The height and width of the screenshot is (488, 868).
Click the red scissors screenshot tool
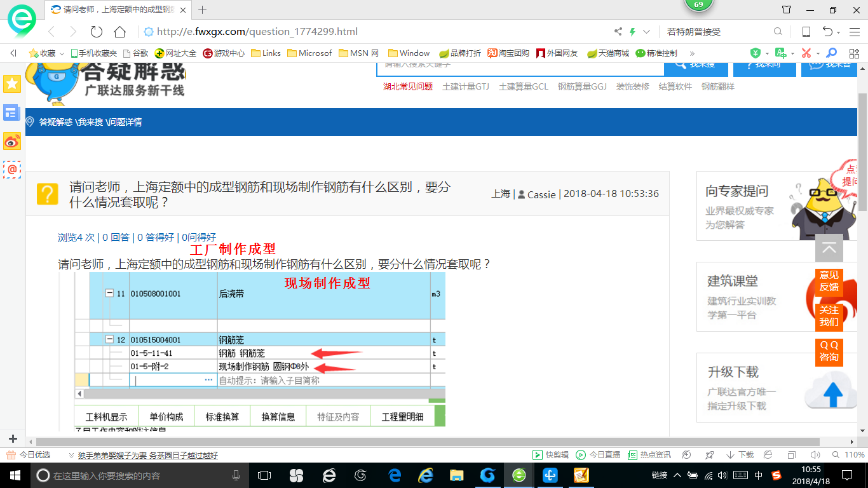806,53
